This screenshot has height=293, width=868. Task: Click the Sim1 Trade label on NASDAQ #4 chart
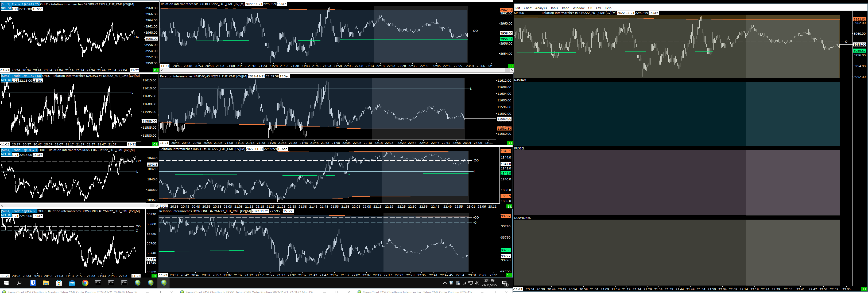21,76
